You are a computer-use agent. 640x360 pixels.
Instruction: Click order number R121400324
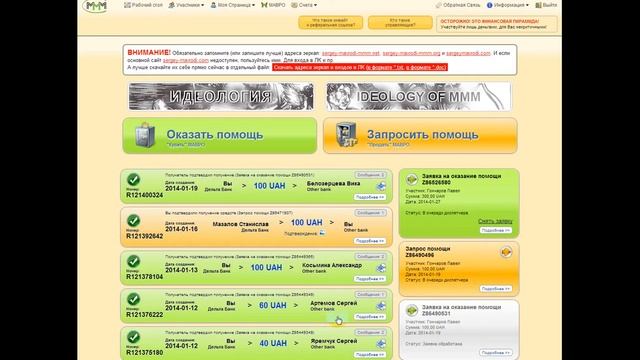click(x=144, y=195)
